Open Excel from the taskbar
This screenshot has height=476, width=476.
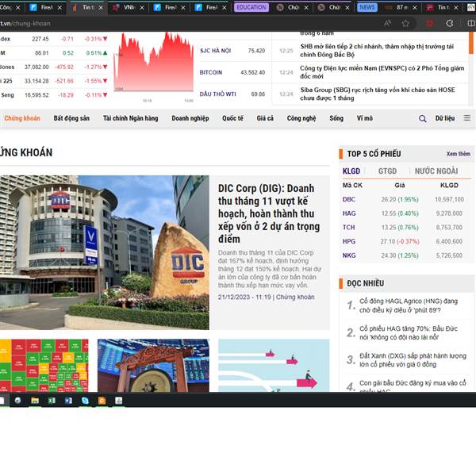point(52,401)
